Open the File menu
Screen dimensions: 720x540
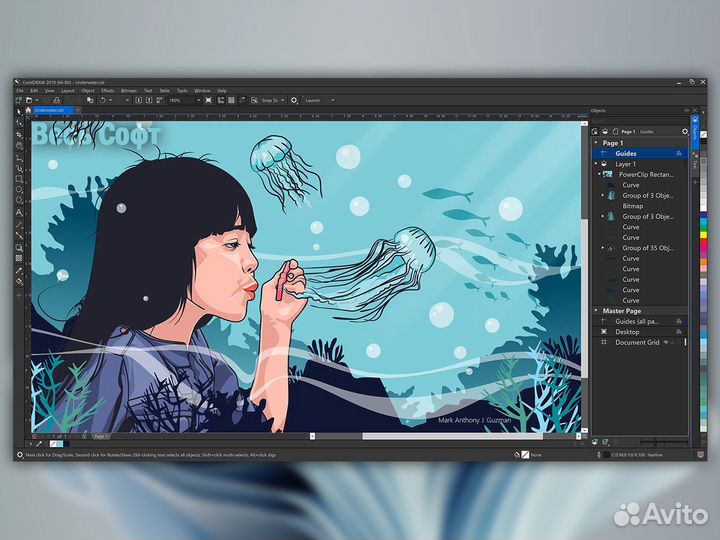20,91
